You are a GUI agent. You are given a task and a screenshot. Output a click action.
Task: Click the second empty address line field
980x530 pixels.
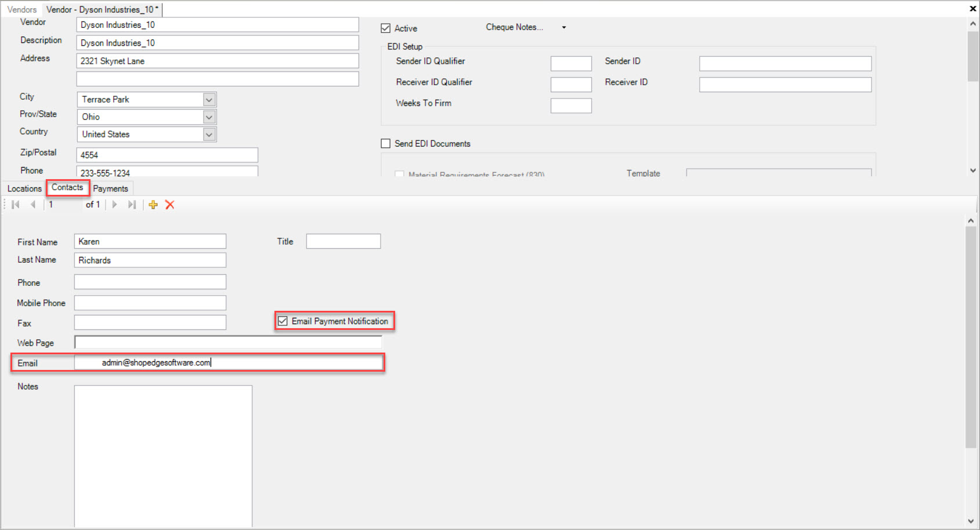[218, 78]
